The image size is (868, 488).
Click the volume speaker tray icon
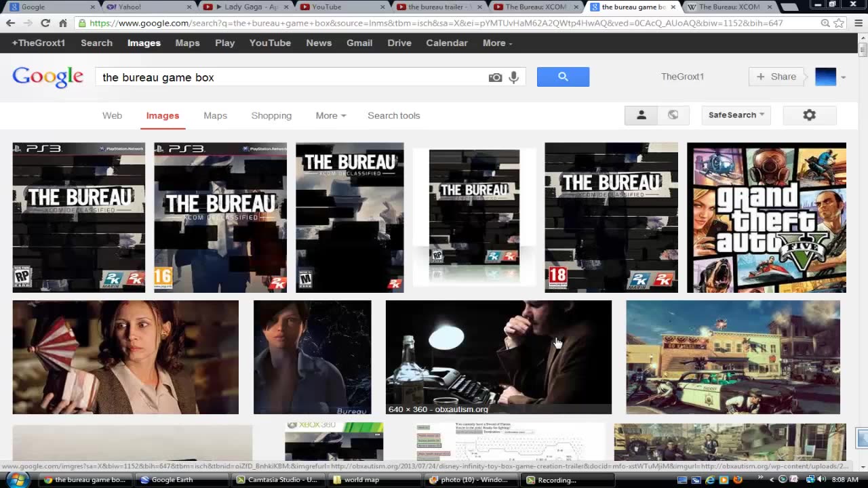pyautogui.click(x=821, y=480)
